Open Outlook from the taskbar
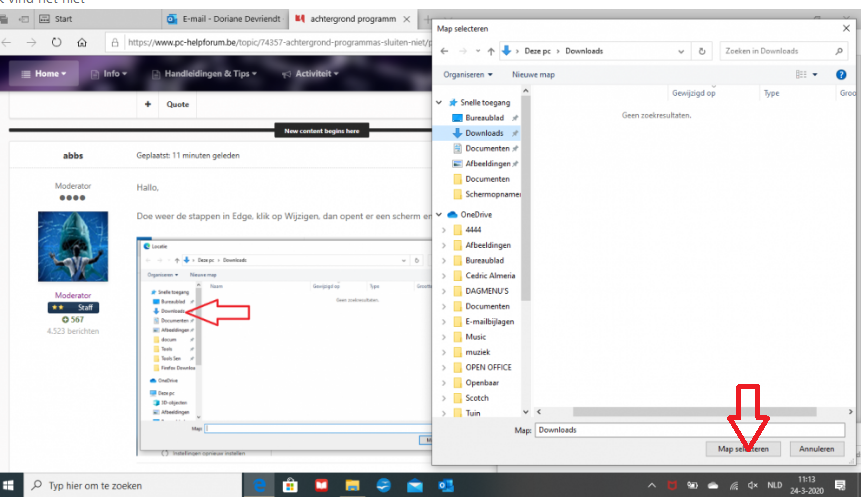 click(445, 485)
